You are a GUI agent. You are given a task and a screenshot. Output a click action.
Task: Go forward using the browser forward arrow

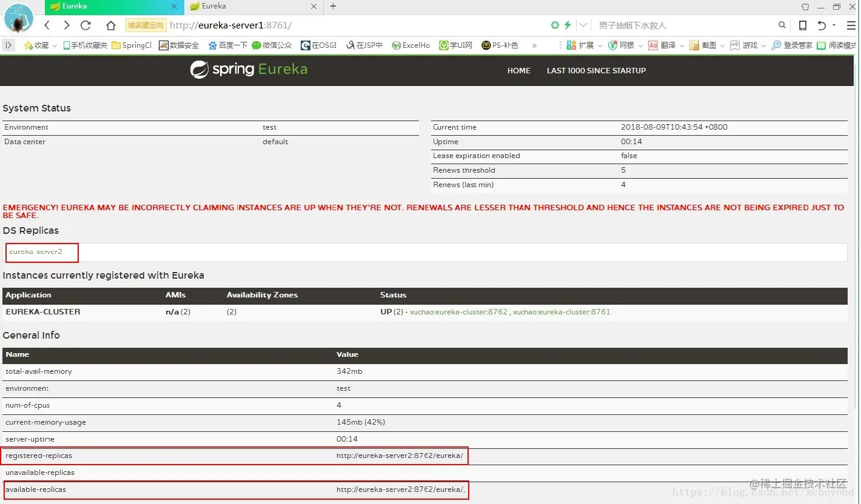66,25
